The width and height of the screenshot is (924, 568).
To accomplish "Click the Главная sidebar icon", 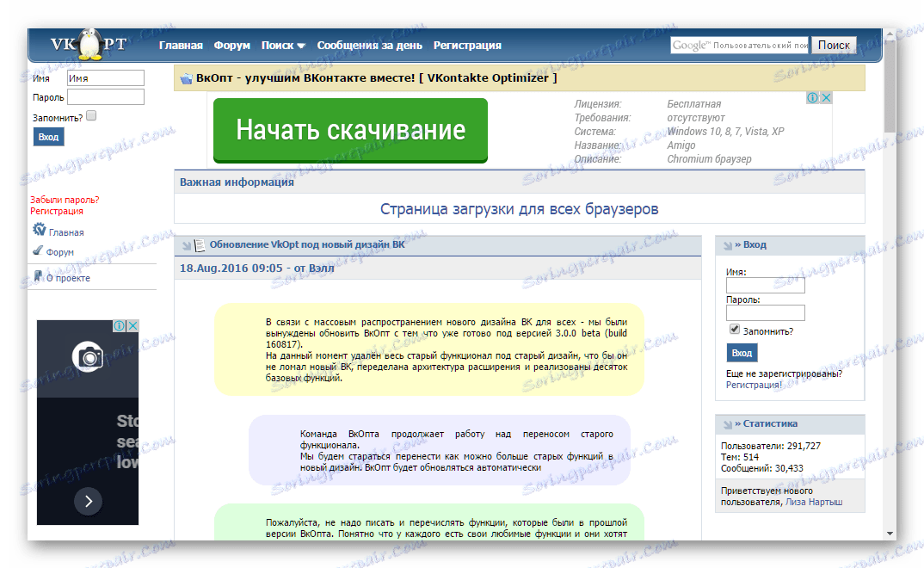I will point(40,229).
